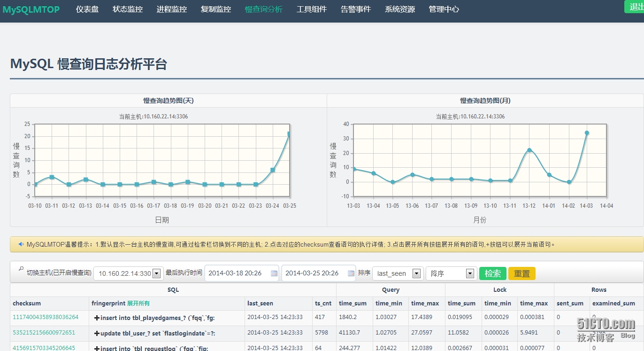
Task: Open calendar icon in end date field
Action: pos(351,273)
